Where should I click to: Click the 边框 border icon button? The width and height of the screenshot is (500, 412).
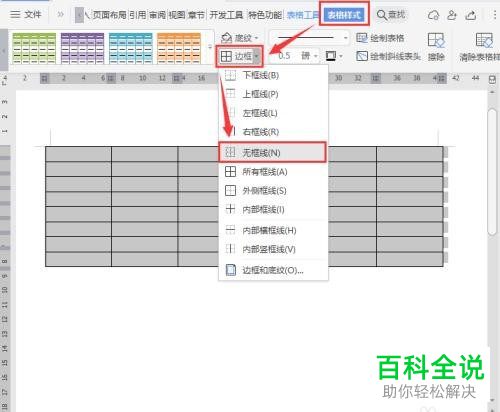click(236, 56)
